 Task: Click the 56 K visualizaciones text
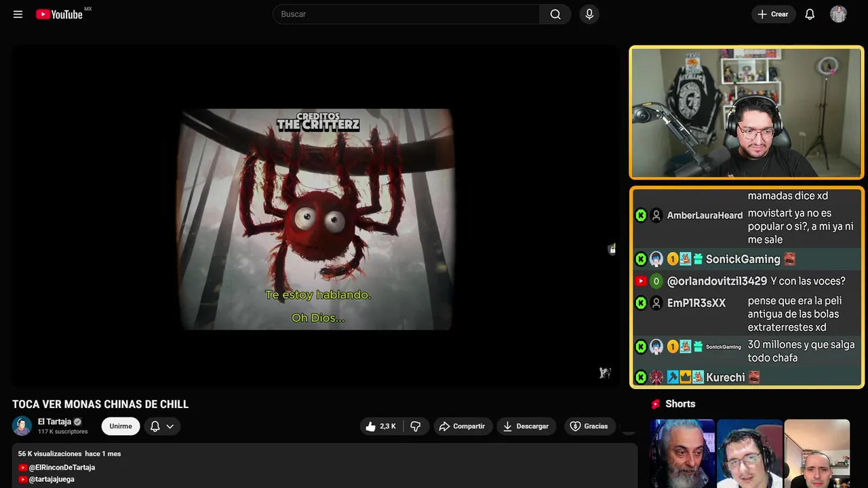[x=50, y=453]
